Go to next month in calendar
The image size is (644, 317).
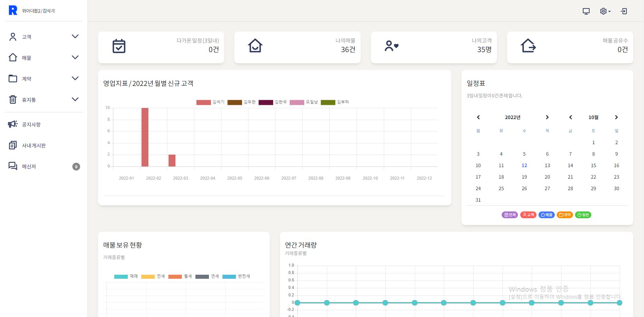tap(616, 117)
